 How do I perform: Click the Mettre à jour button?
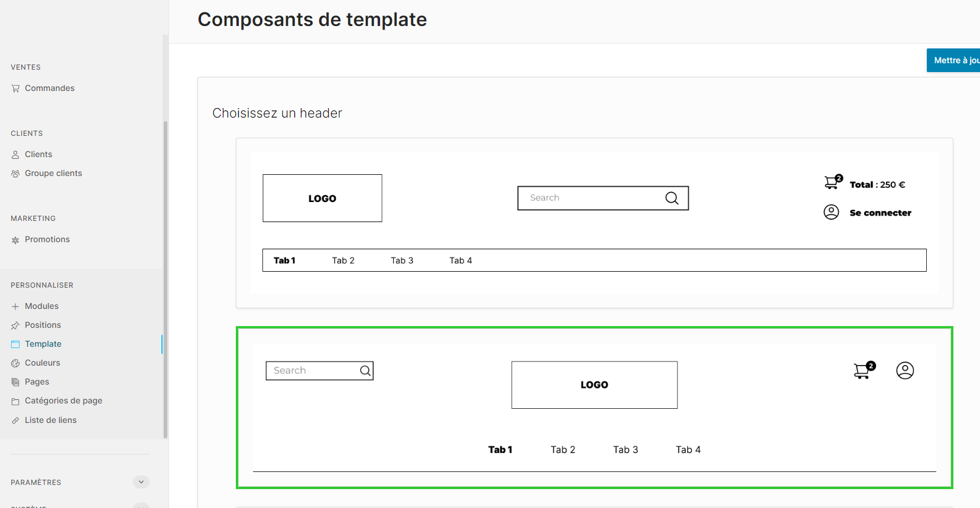pyautogui.click(x=953, y=60)
